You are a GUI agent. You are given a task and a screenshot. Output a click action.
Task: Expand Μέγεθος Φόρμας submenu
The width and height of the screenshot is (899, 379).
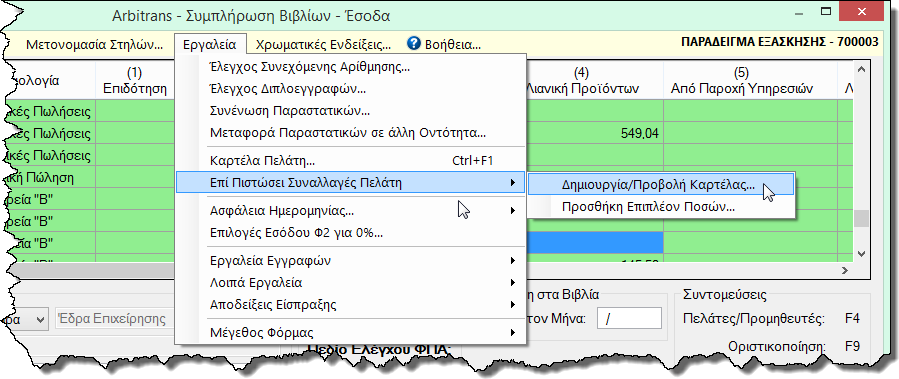pos(350,333)
